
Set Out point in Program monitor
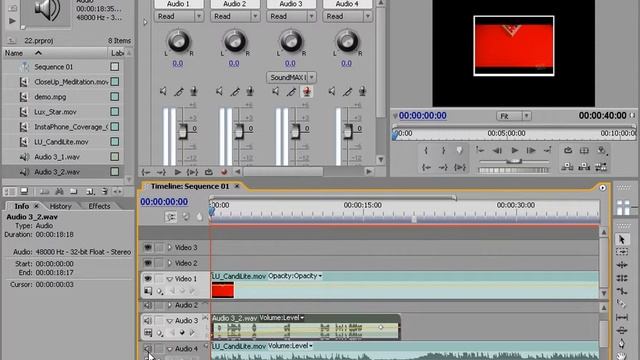pos(443,151)
